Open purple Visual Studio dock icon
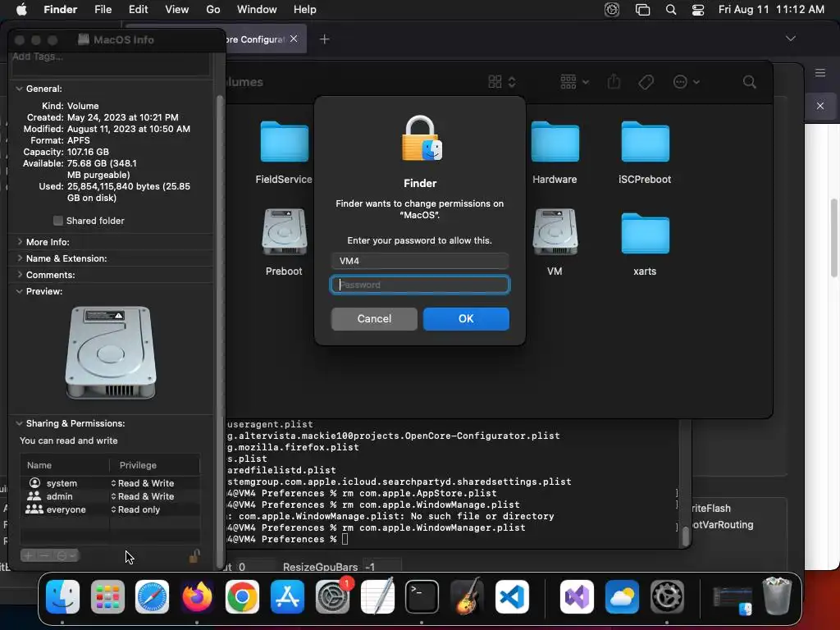Viewport: 840px width, 630px height. point(577,597)
